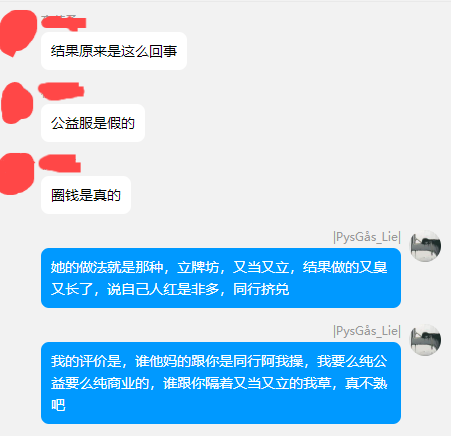This screenshot has height=436, width=451.
Task: Open the PysGås_Lie username above 她的做法 message
Action: point(367,237)
